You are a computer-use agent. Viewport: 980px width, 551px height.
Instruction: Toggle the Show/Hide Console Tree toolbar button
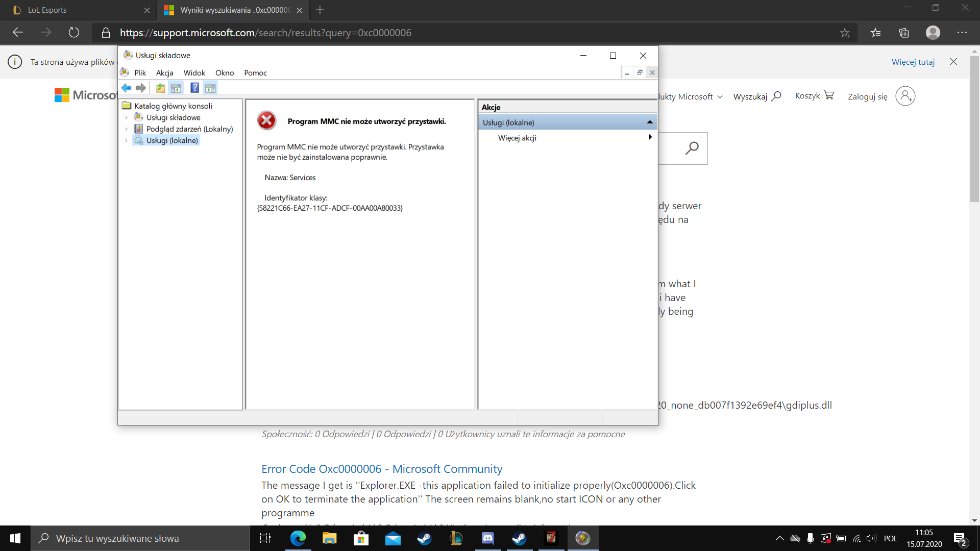176,88
